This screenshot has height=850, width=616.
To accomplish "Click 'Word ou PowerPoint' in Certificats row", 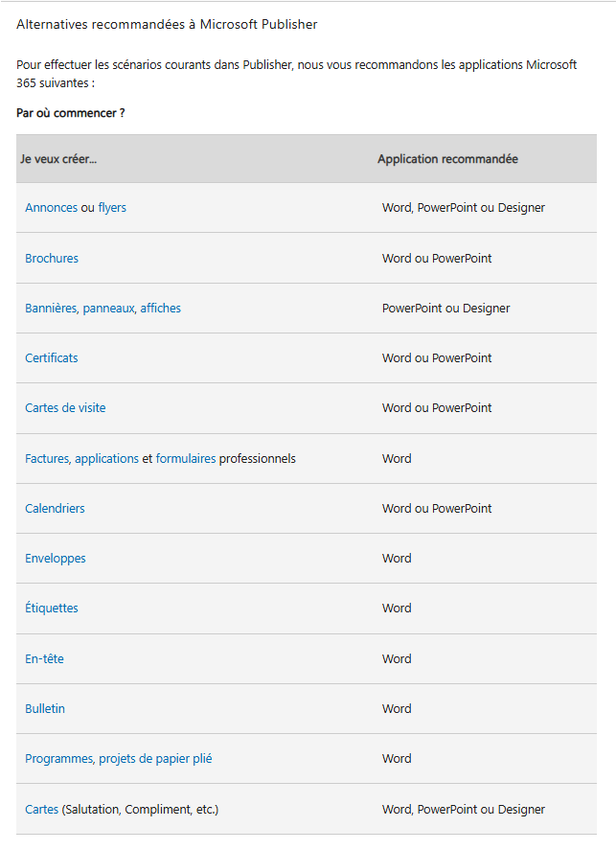I will [x=437, y=357].
